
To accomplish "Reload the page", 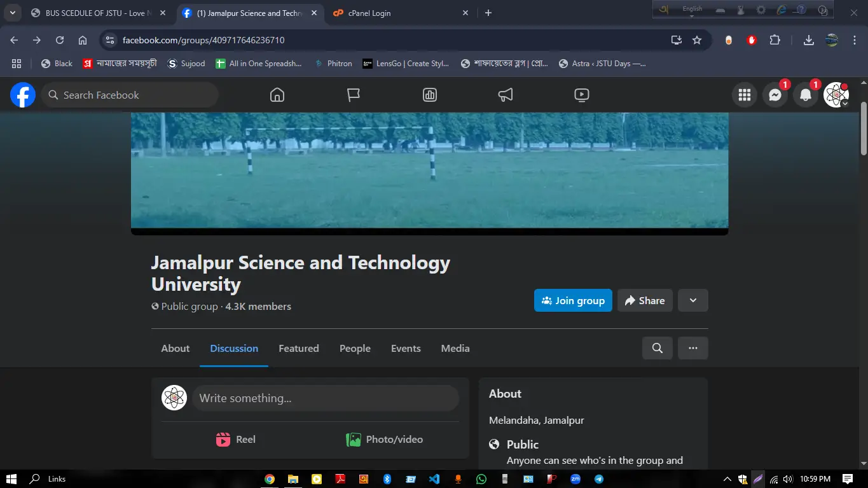I will click(60, 40).
